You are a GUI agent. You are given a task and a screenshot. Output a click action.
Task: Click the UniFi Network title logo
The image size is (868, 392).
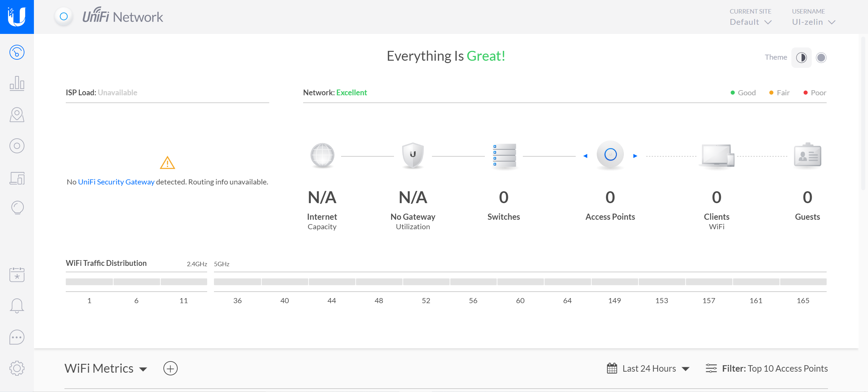coord(123,16)
